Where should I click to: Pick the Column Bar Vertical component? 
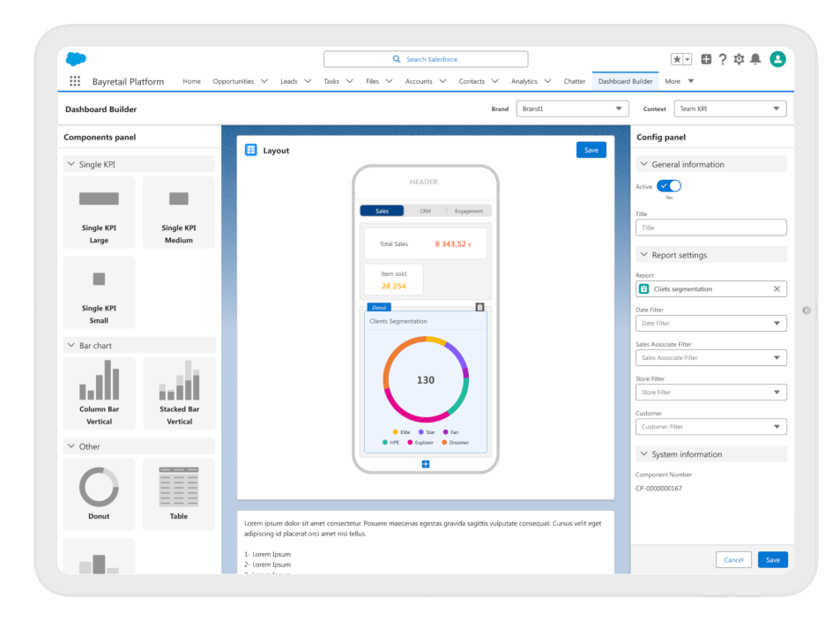[99, 393]
